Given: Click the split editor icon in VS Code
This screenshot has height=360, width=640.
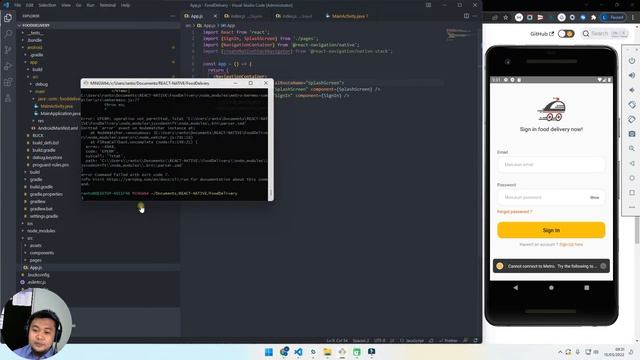Looking at the screenshot, I should pos(466,16).
